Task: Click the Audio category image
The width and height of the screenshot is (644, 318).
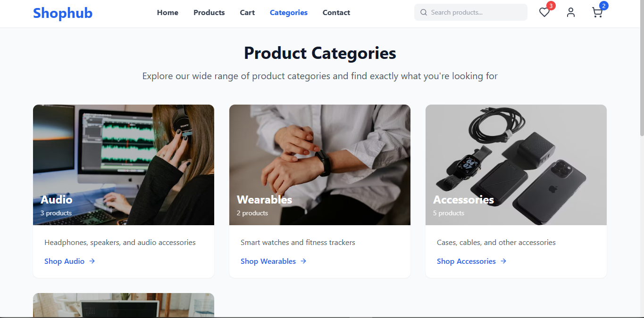Action: [124, 155]
